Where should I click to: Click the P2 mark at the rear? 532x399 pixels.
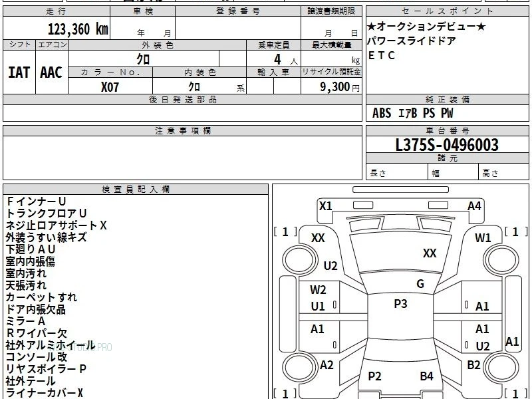(374, 376)
